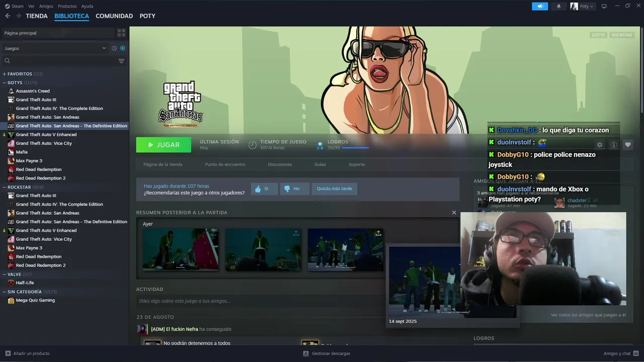Click the Poty account avatar
The image size is (644, 362).
(x=574, y=6)
